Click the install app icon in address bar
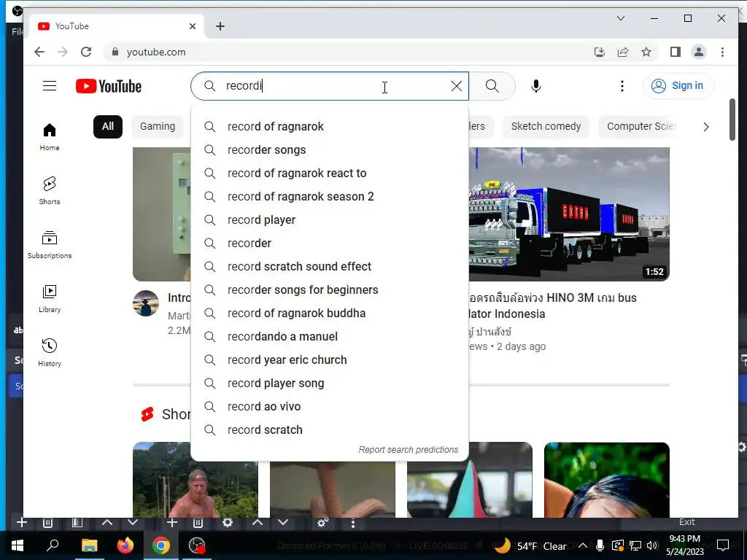The height and width of the screenshot is (560, 747). pos(600,52)
